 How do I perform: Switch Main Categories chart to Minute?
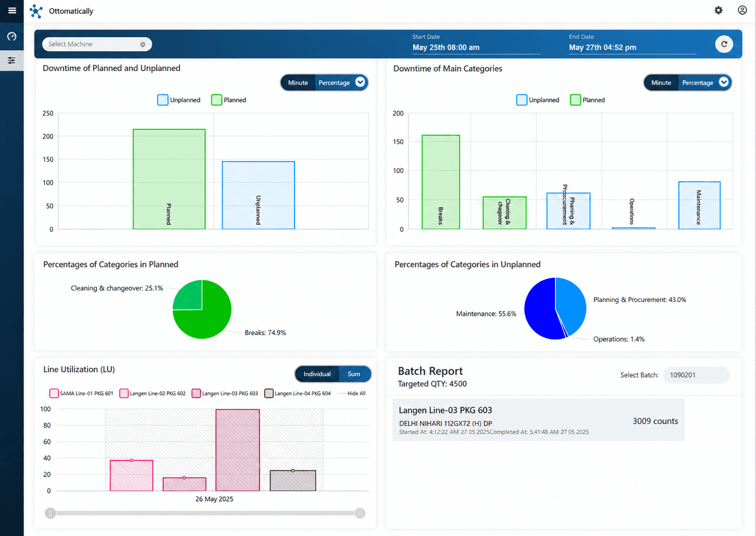(661, 83)
